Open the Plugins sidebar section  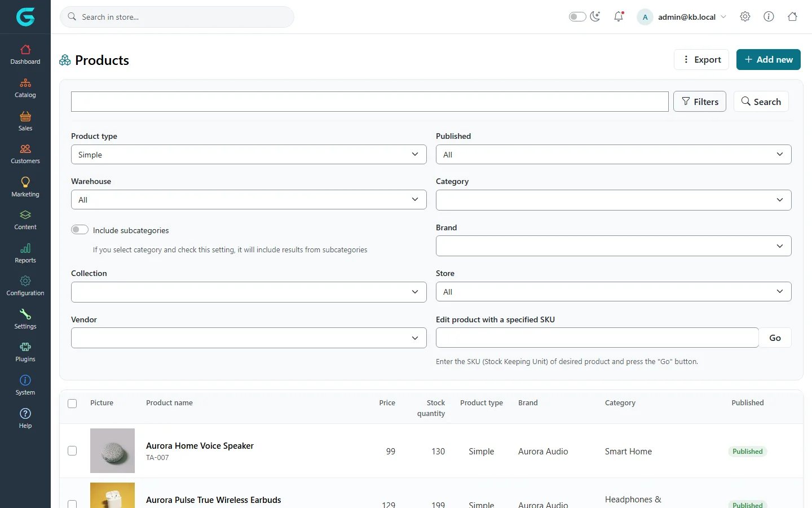(x=25, y=352)
